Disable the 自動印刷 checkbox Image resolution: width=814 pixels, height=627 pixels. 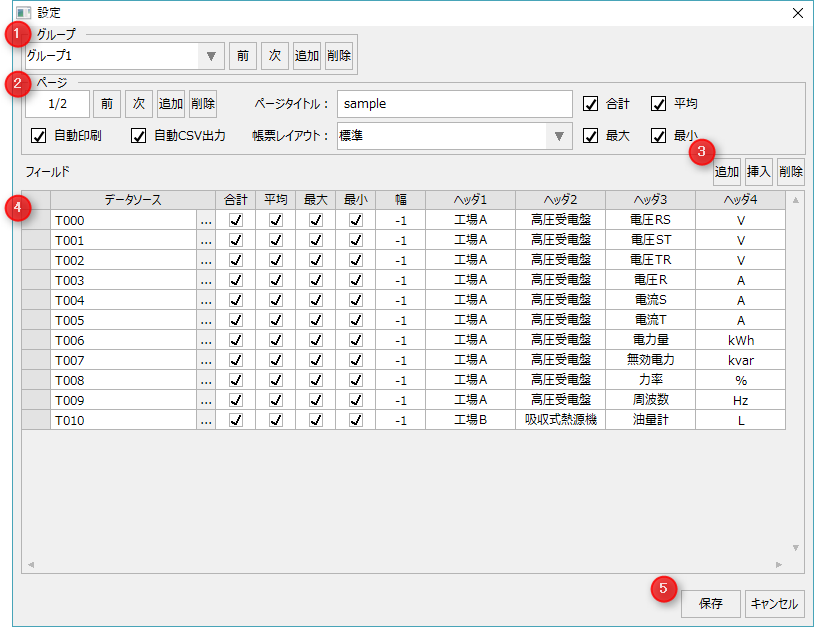(40, 136)
